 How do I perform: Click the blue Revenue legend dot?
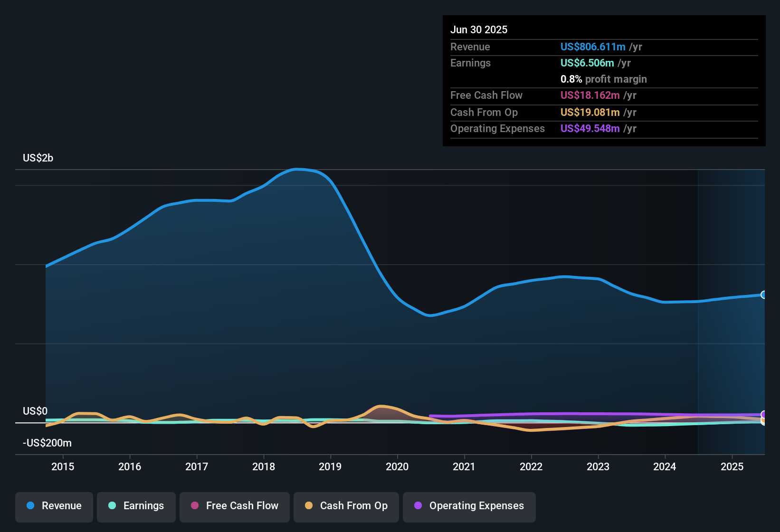[30, 506]
